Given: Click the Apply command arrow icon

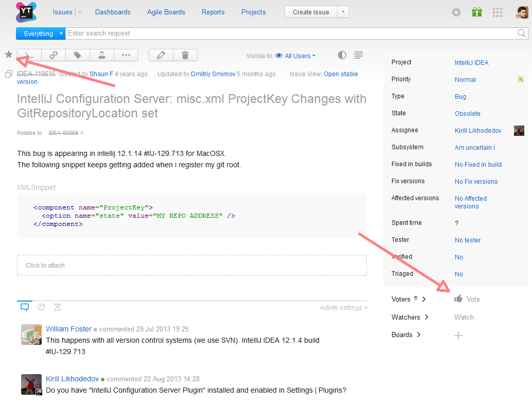Looking at the screenshot, I should point(29,55).
